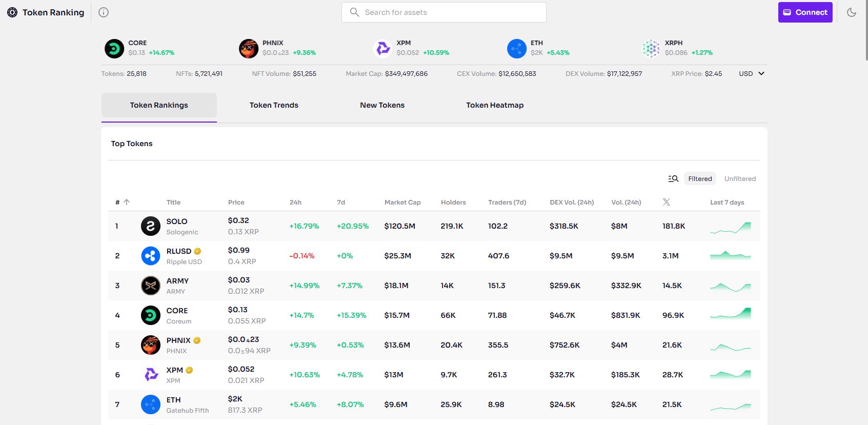Click Token Ranking home title

(x=53, y=12)
